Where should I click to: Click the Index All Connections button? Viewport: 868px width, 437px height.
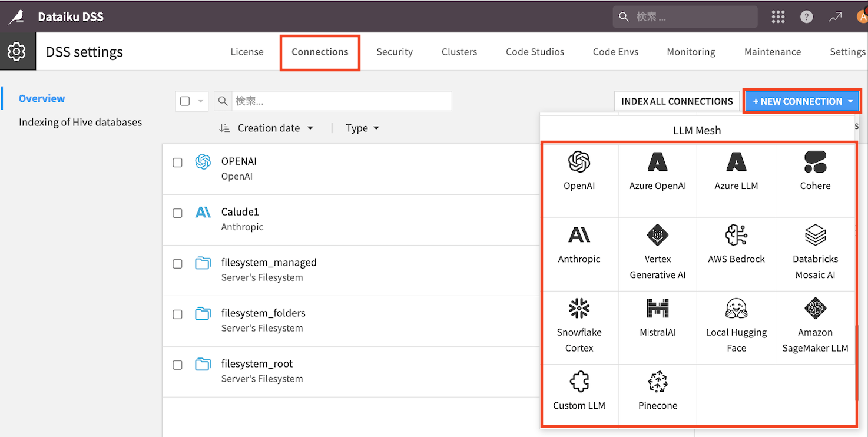point(677,101)
